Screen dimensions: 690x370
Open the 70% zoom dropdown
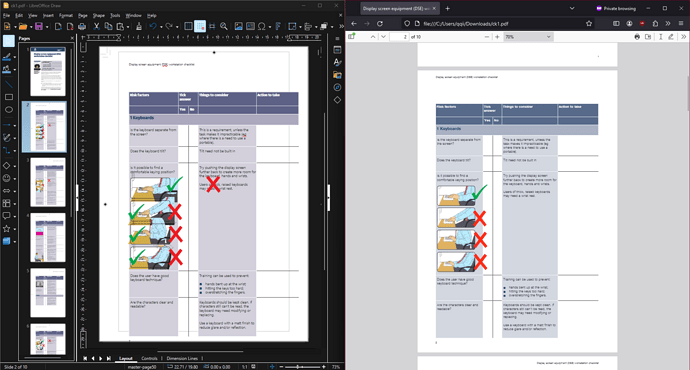[528, 37]
